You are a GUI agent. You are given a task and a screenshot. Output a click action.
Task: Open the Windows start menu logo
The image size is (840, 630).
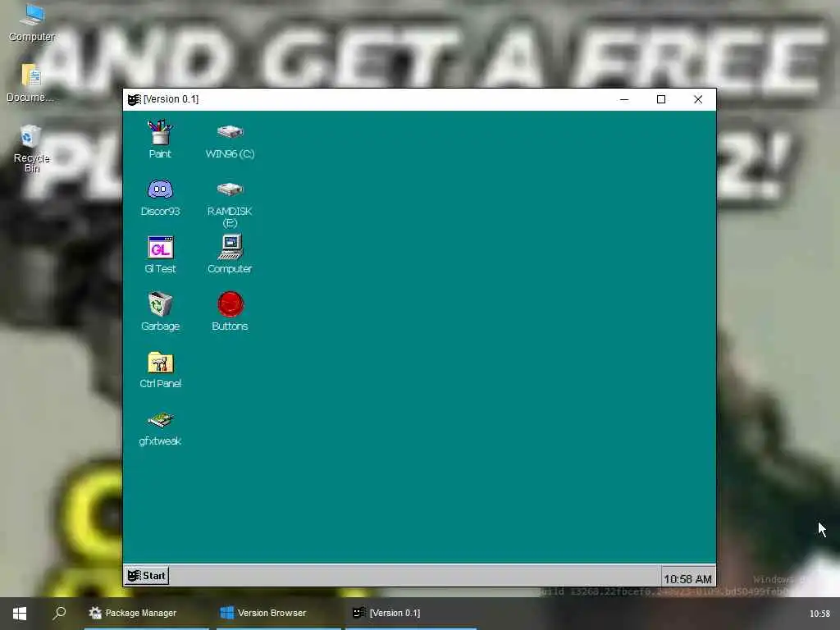pyautogui.click(x=20, y=614)
